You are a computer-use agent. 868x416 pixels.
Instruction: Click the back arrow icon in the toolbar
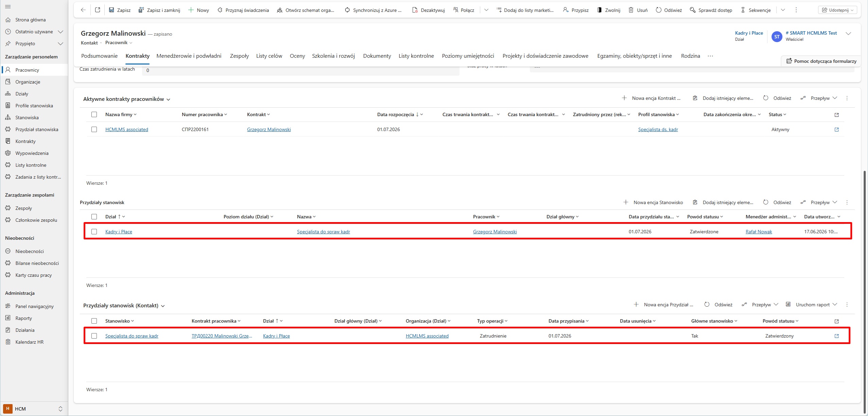pos(83,10)
